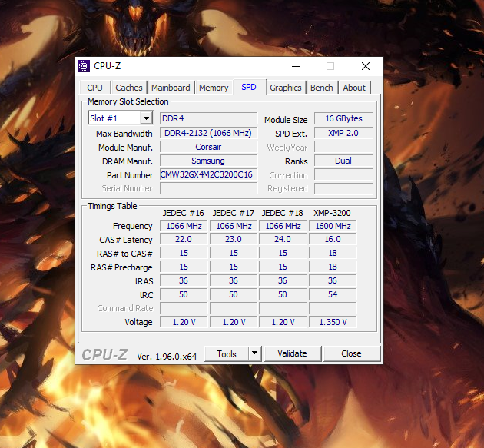Click the Max Bandwidth label
The width and height of the screenshot is (484, 448).
pyautogui.click(x=124, y=134)
